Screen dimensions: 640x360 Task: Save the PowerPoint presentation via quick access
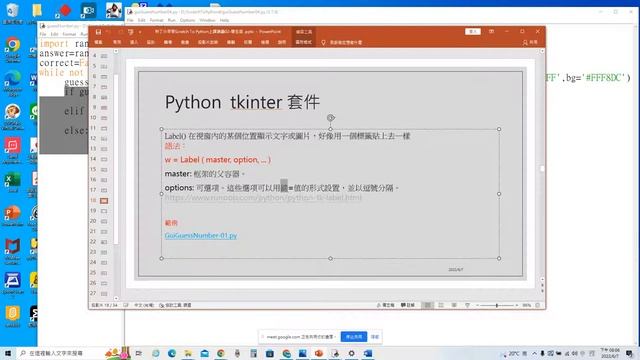pos(98,32)
